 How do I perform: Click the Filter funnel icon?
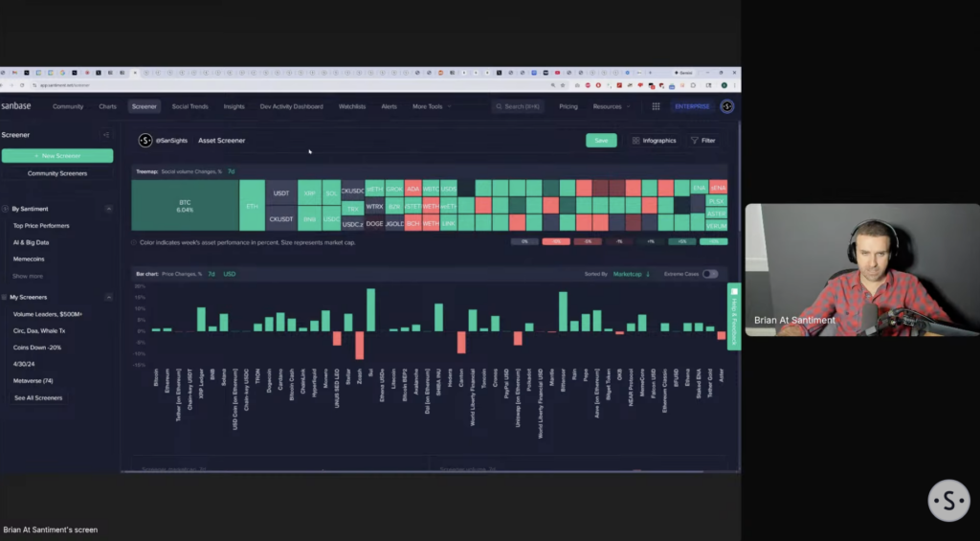[x=695, y=141]
